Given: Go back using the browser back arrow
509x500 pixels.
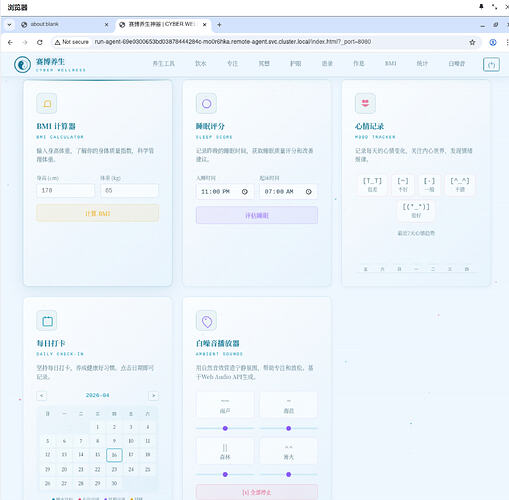Looking at the screenshot, I should click(10, 42).
